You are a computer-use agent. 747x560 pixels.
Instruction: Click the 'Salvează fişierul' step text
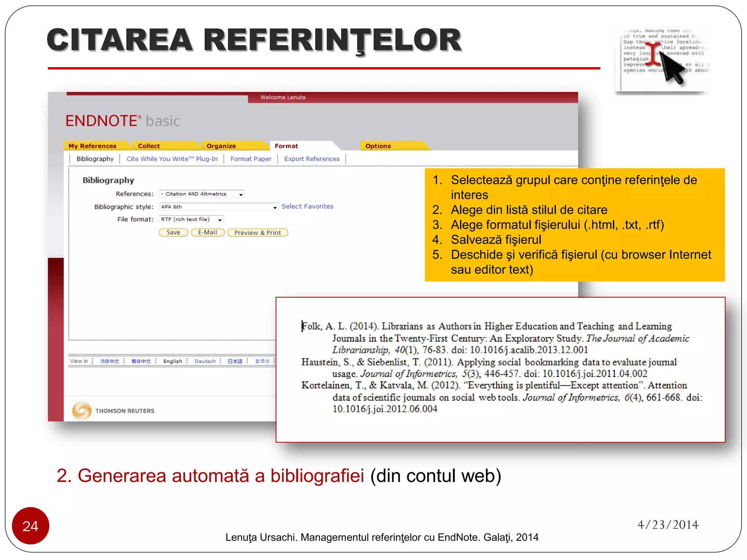(x=496, y=240)
